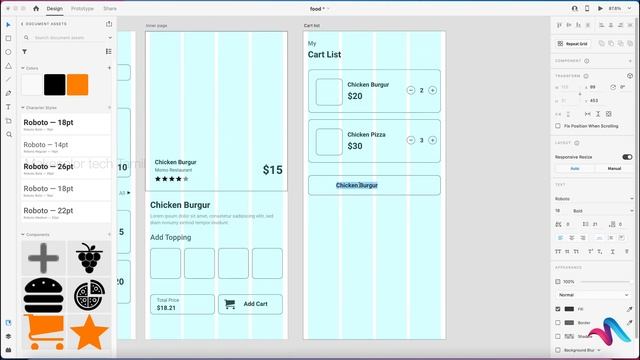The image size is (640, 360).
Task: Select the Ellipse tool
Action: 8,52
